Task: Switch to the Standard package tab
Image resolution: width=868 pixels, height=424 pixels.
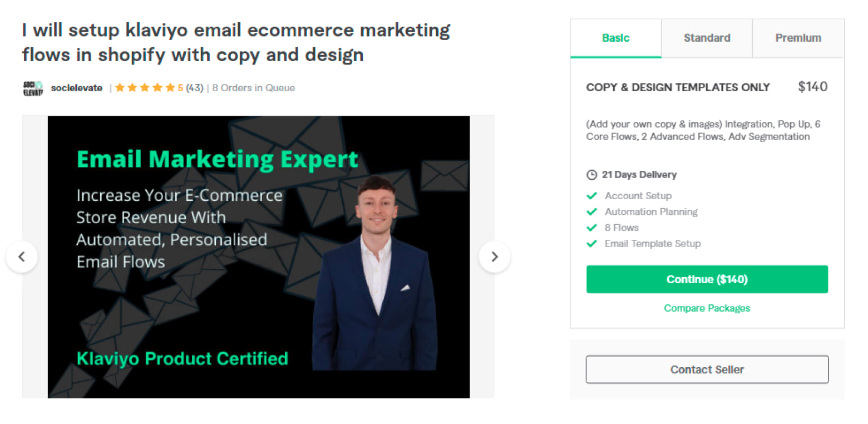Action: tap(707, 38)
